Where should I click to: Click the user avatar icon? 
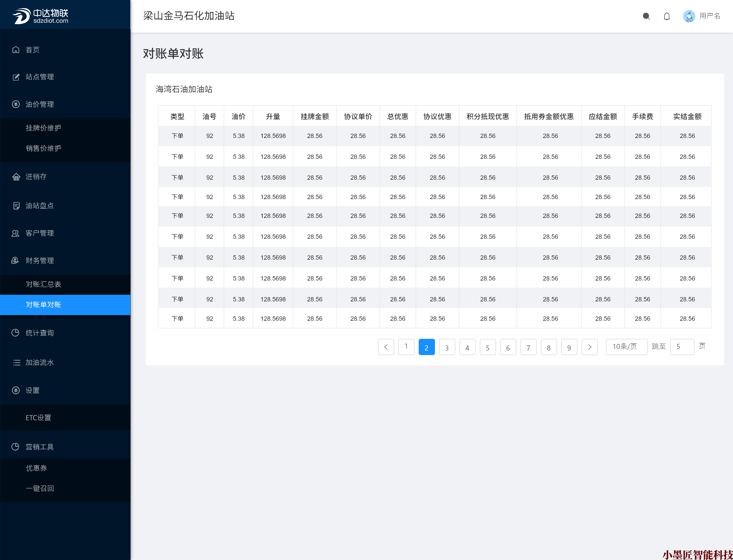coord(689,16)
